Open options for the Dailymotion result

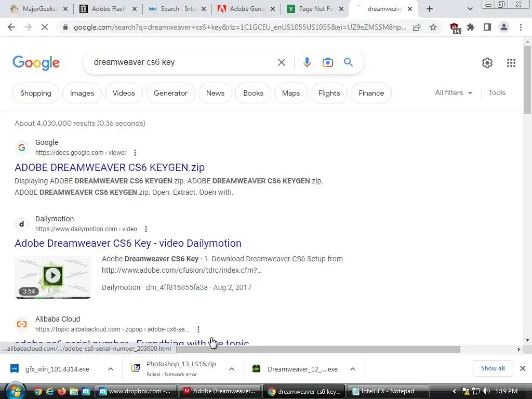[146, 229]
